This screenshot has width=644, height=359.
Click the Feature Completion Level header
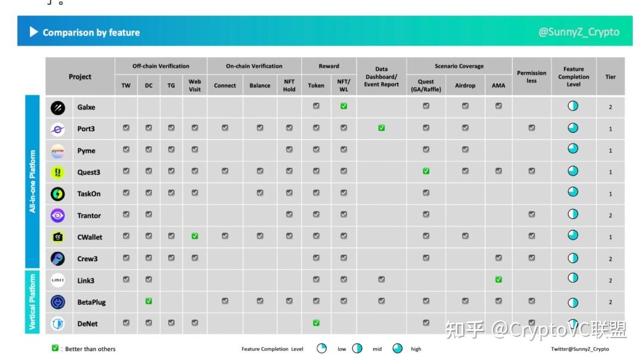(x=574, y=77)
